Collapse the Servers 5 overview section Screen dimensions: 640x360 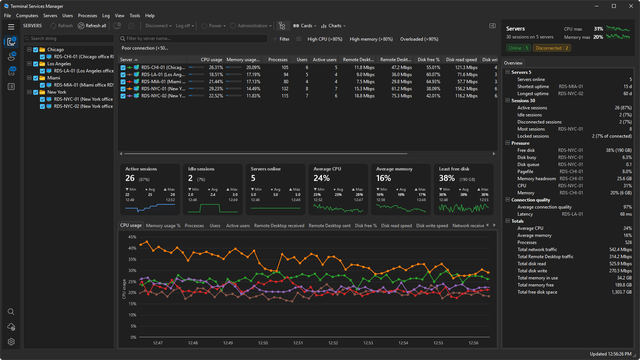(508, 72)
